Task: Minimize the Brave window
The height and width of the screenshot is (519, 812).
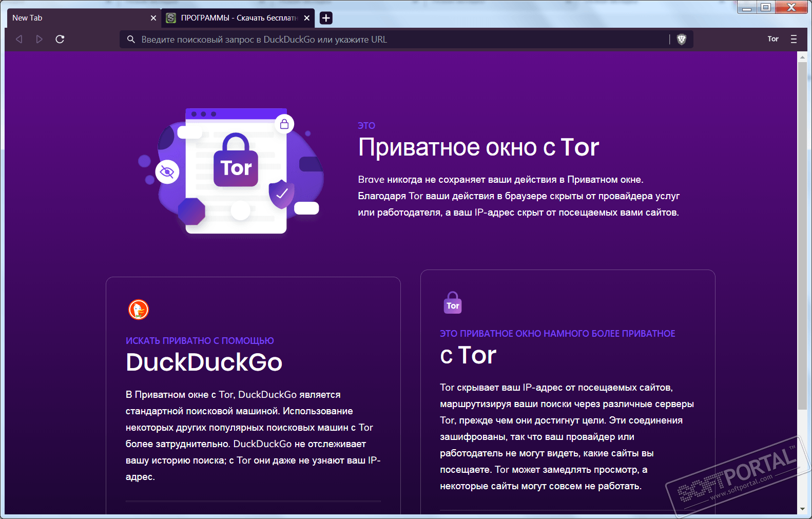Action: click(747, 8)
